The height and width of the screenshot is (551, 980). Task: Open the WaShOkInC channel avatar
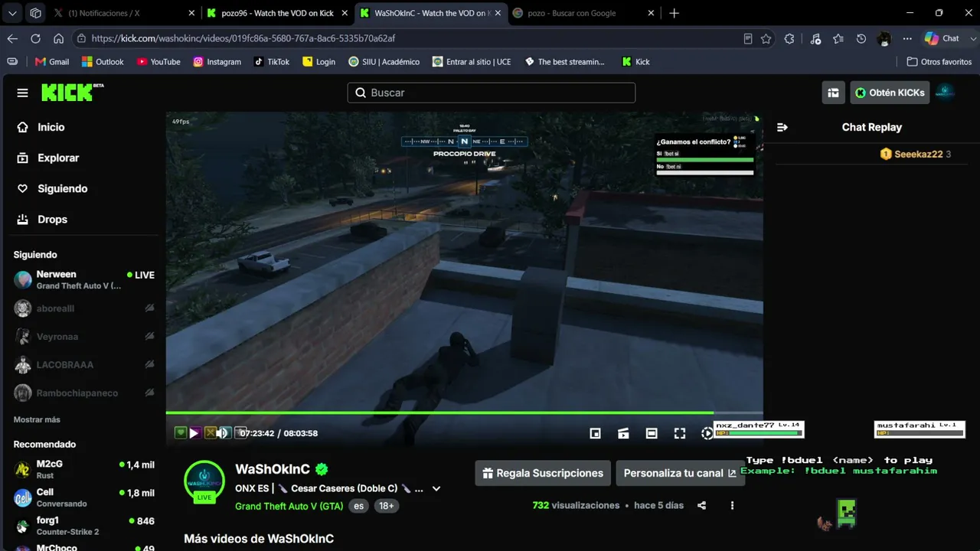(204, 481)
